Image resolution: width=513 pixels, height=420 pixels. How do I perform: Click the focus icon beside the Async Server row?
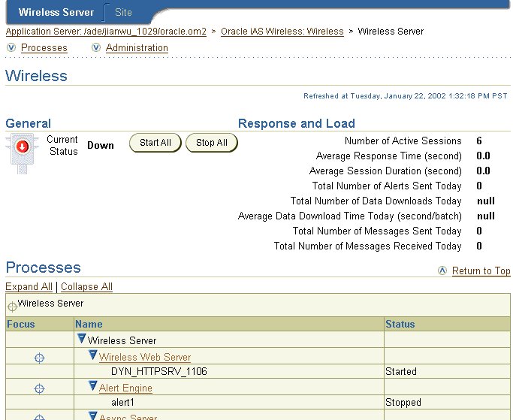click(x=39, y=418)
